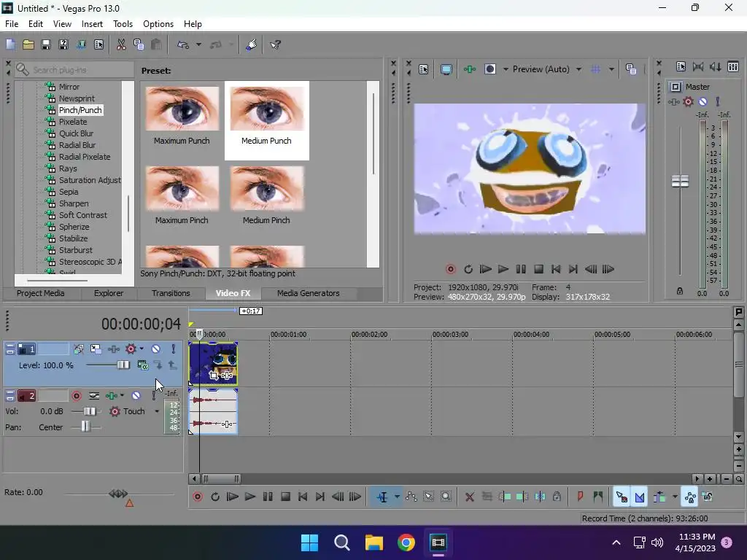Open edit tool selector dropdown arrow
Viewport: 747px width, 560px height.
tap(397, 497)
